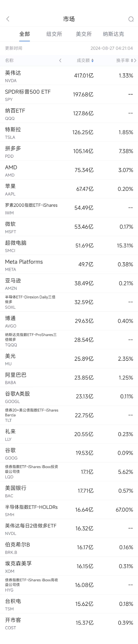The width and height of the screenshot is (138, 644).
Task: Open 英伟达 NVDA stock row
Action: click(69, 76)
